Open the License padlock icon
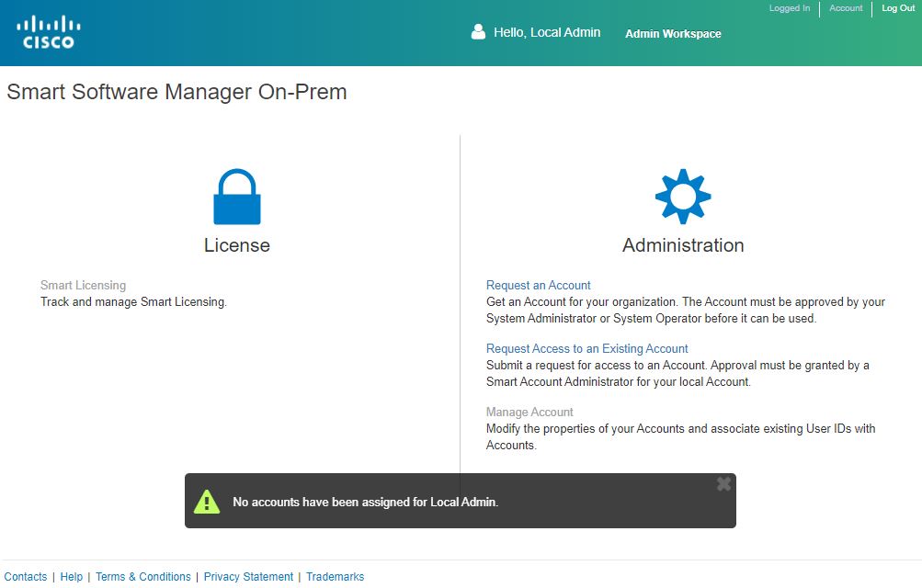This screenshot has height=588, width=922. (x=237, y=197)
